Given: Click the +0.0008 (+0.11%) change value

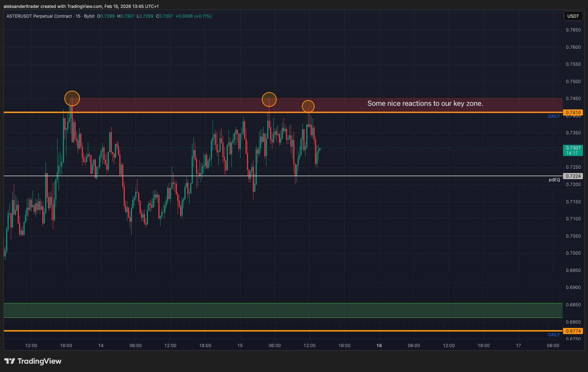Looking at the screenshot, I should (x=193, y=16).
